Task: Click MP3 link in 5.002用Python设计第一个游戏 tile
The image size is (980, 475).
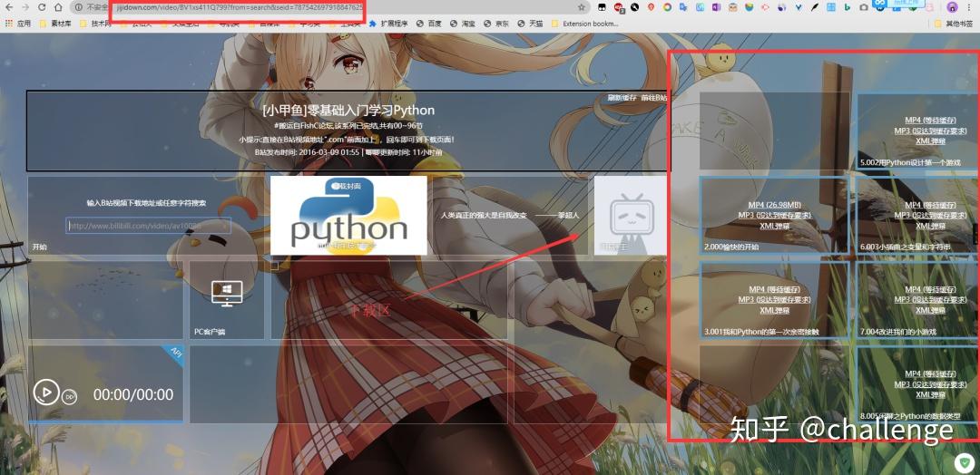Action: pyautogui.click(x=931, y=131)
